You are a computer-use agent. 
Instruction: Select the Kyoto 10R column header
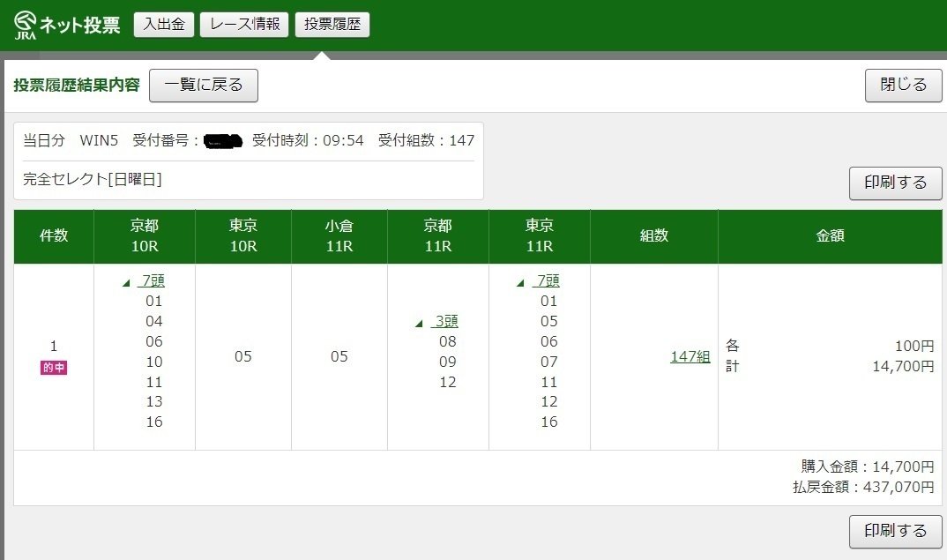pyautogui.click(x=144, y=236)
